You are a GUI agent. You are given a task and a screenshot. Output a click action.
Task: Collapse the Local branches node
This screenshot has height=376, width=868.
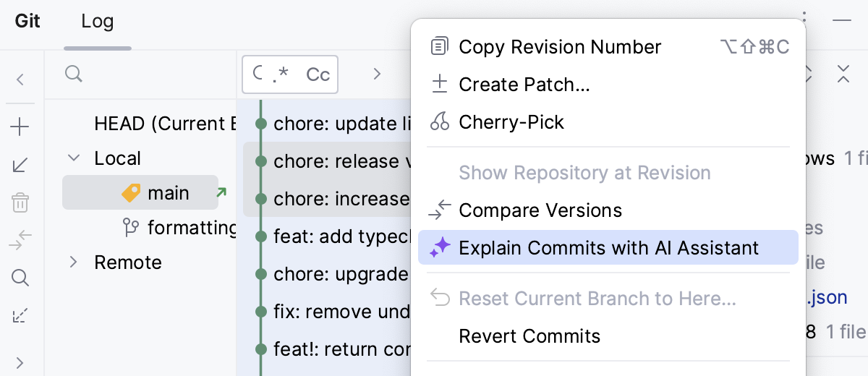74,158
